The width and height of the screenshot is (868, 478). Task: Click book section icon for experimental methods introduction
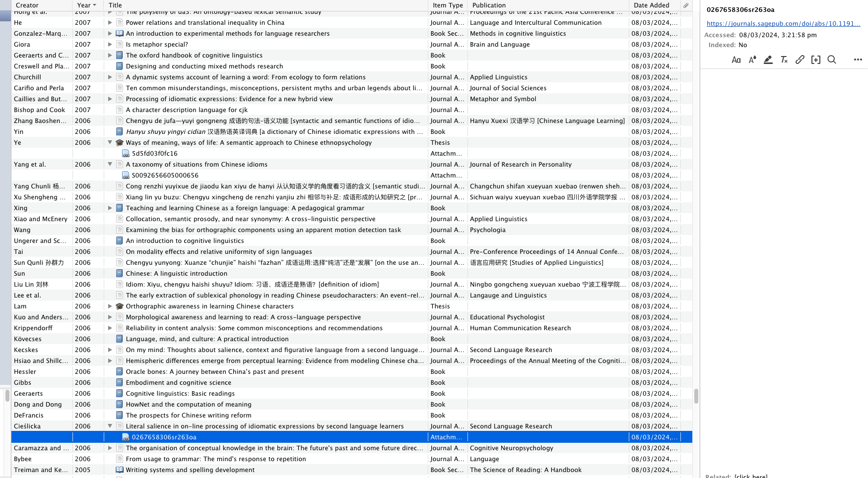[x=120, y=34]
